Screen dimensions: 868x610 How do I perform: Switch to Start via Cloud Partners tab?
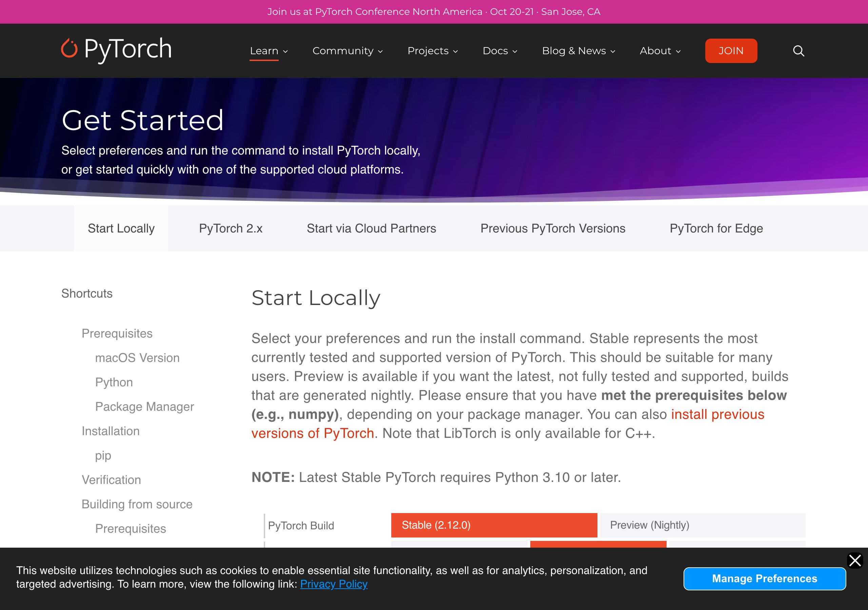pos(371,228)
